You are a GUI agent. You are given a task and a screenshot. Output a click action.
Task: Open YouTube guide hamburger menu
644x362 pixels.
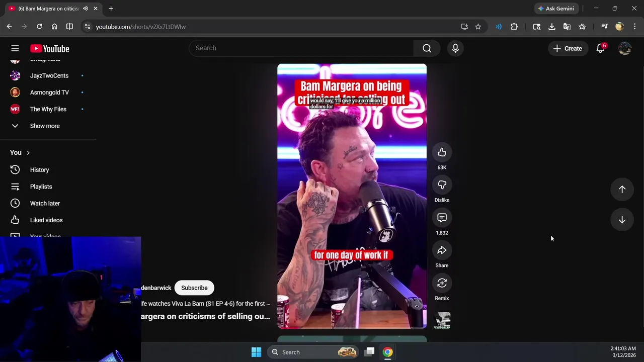click(x=15, y=48)
